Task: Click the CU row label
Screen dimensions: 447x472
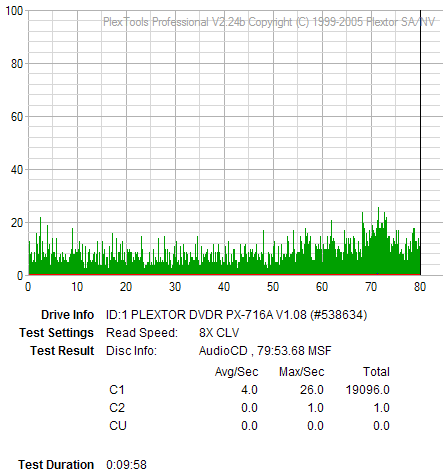Action: pyautogui.click(x=118, y=426)
